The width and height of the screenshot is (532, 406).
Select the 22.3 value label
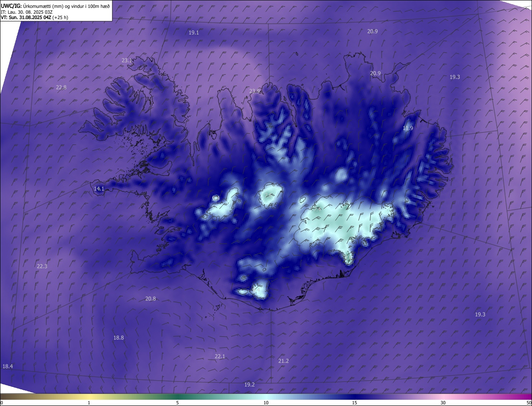pos(42,267)
